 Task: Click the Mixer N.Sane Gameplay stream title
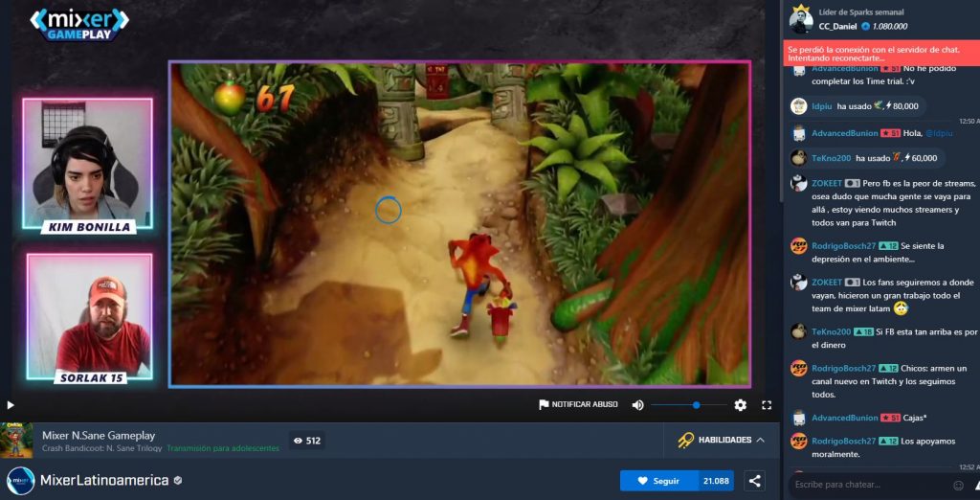click(99, 435)
